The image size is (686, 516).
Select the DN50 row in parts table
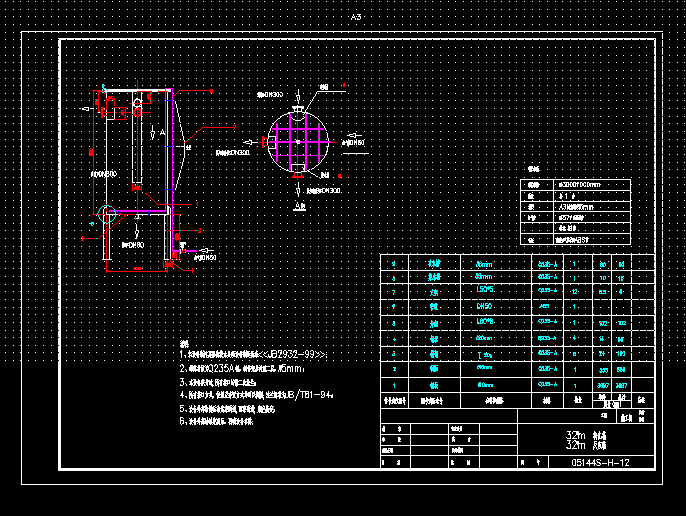click(485, 306)
